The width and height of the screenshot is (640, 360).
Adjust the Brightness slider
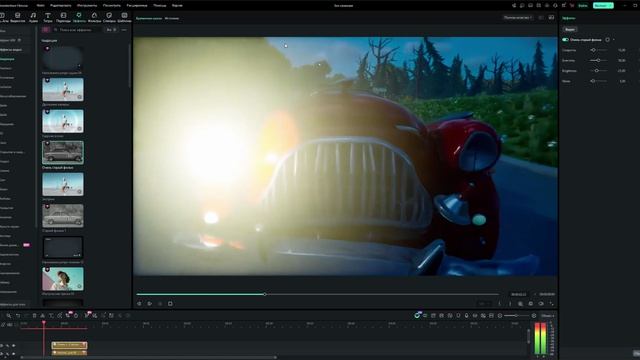[x=598, y=71]
